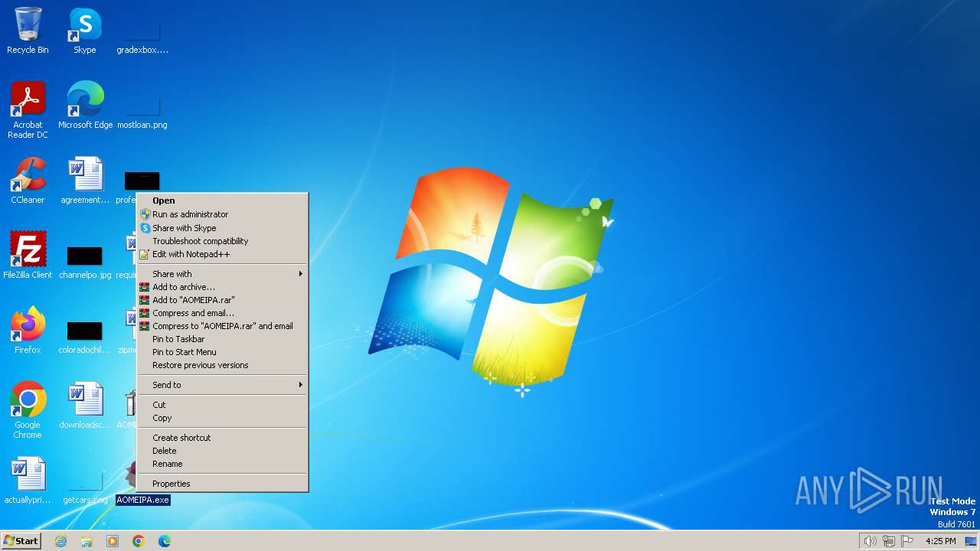Expand the Share with submenu
Image resolution: width=980 pixels, height=551 pixels.
pos(222,274)
